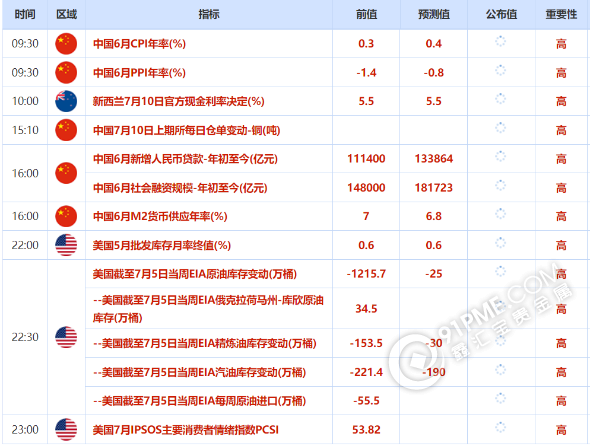This screenshot has width=590, height=446.
Task: Open 新西兰7月10日官方现金利率决定 link
Action: 178,101
